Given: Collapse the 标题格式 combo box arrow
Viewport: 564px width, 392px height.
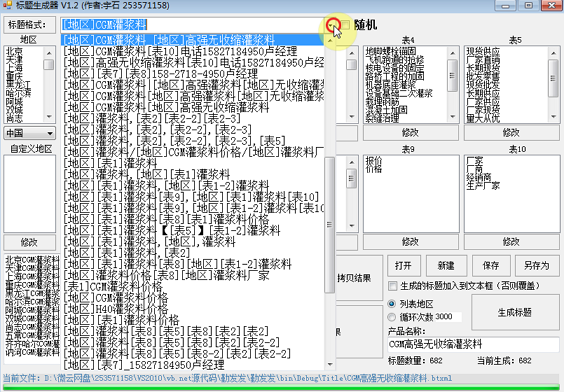Looking at the screenshot, I should [331, 25].
